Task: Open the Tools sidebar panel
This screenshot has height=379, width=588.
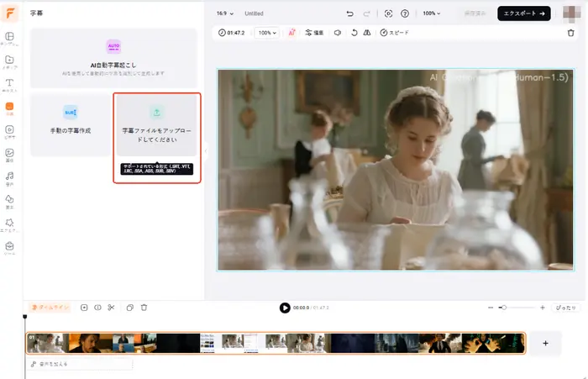Action: (10, 248)
